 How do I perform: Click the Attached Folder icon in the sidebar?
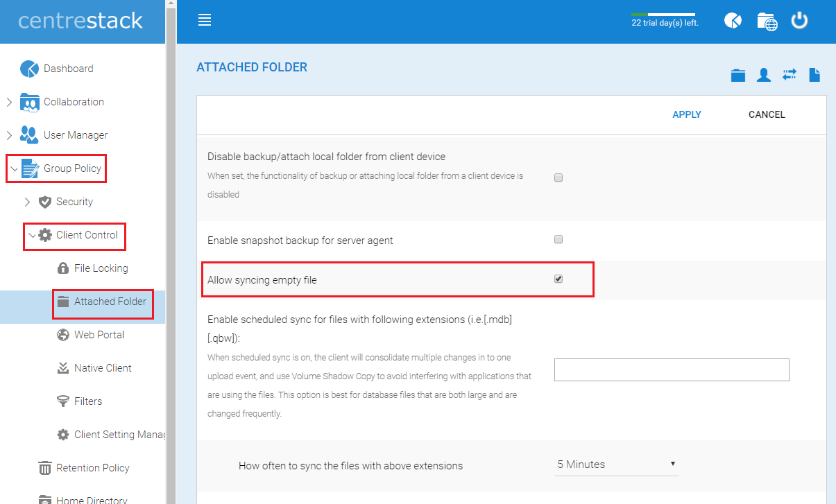[x=63, y=302]
